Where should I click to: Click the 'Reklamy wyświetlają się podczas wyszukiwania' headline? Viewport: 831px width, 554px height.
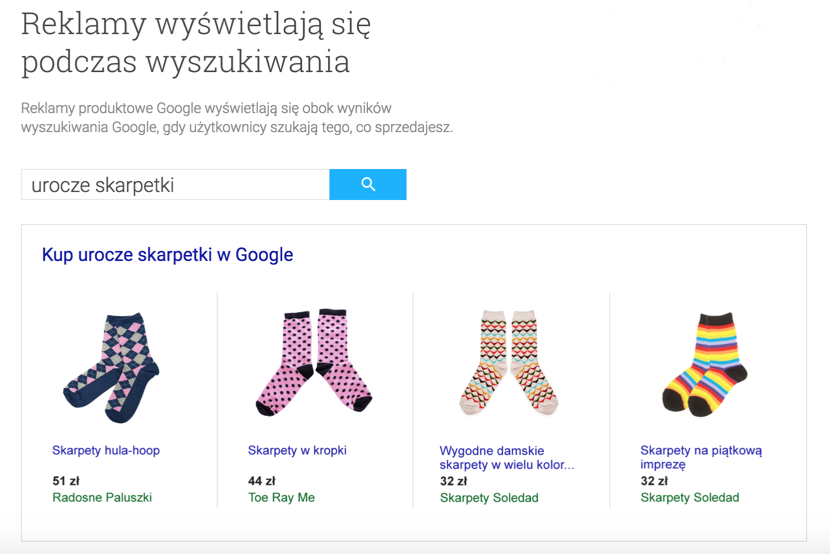tap(196, 43)
